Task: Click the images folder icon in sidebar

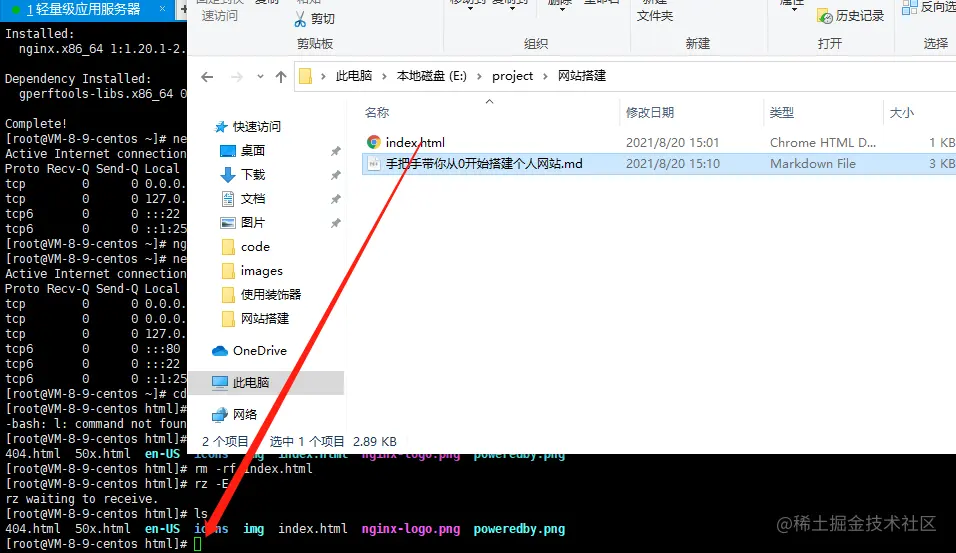Action: tap(228, 271)
